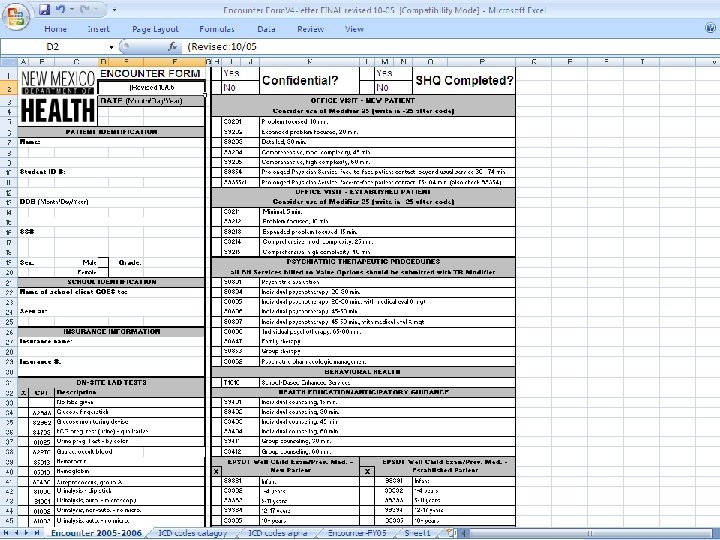Open the Office Button menu
This screenshot has width=720, height=540.
tap(16, 16)
